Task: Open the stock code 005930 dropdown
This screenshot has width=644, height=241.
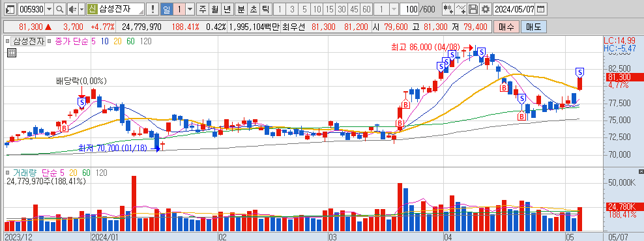Action: pos(50,9)
